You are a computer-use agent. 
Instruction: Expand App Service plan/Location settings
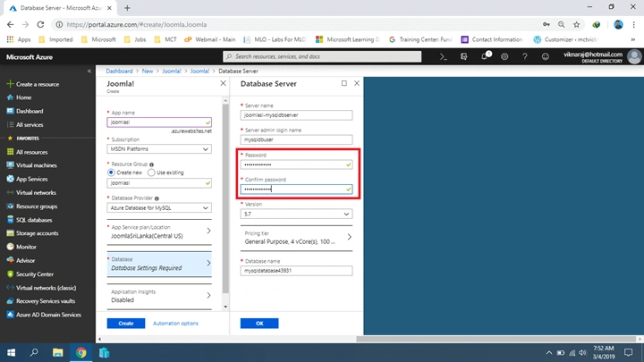[x=159, y=232]
